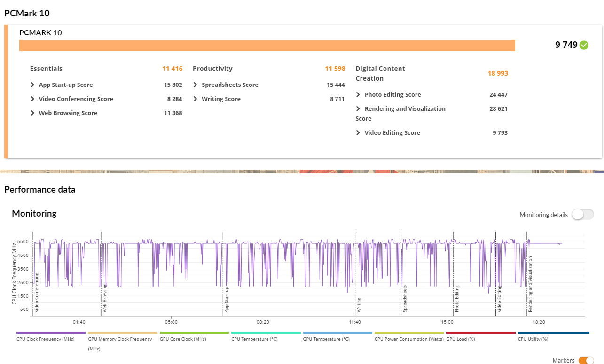
Task: Click the Productivity score 11 598
Action: click(x=335, y=69)
